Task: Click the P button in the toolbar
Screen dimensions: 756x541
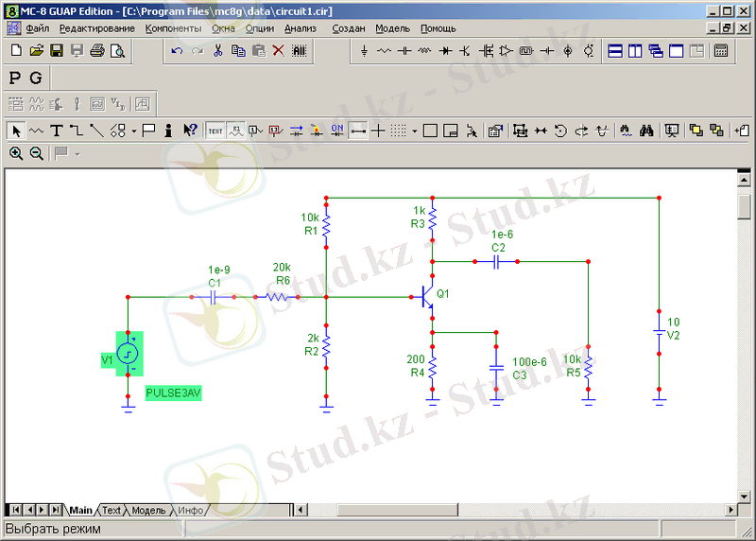Action: pyautogui.click(x=15, y=77)
